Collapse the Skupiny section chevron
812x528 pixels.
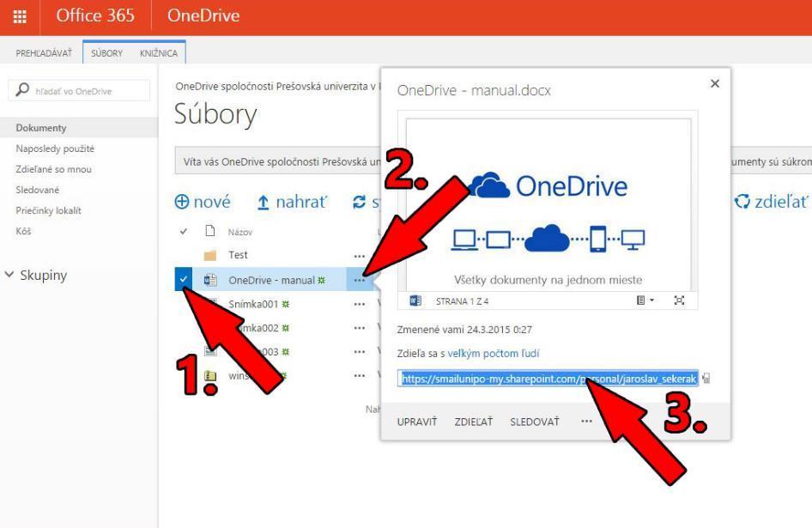9,274
